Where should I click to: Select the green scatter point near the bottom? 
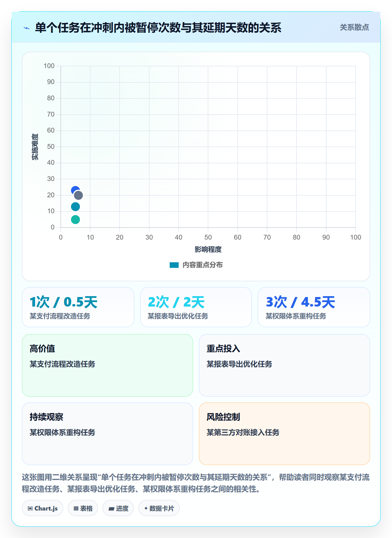[x=75, y=219]
